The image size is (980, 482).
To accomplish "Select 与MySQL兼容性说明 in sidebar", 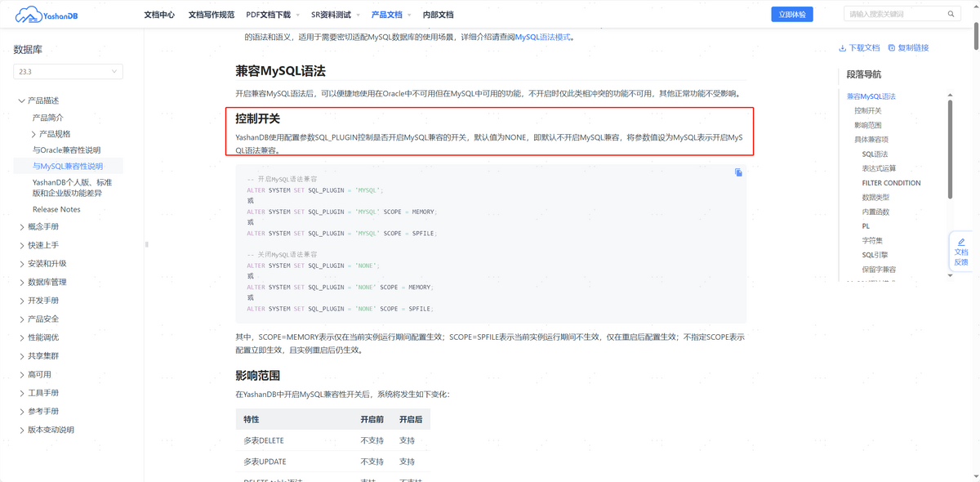I will click(x=68, y=166).
